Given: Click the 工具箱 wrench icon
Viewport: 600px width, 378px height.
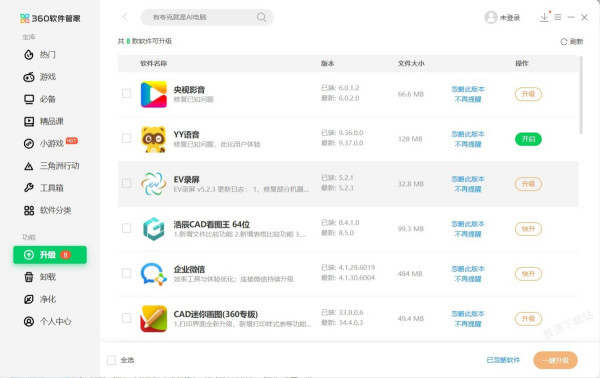Looking at the screenshot, I should [29, 188].
